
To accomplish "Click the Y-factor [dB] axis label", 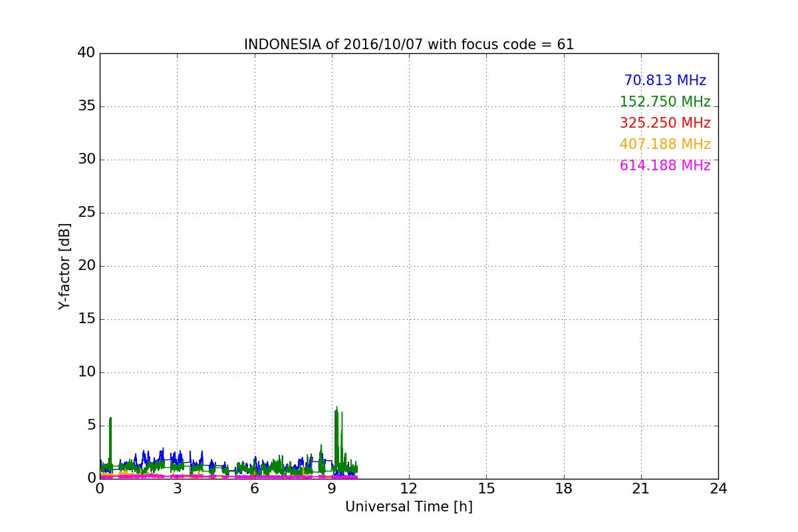I will point(65,266).
